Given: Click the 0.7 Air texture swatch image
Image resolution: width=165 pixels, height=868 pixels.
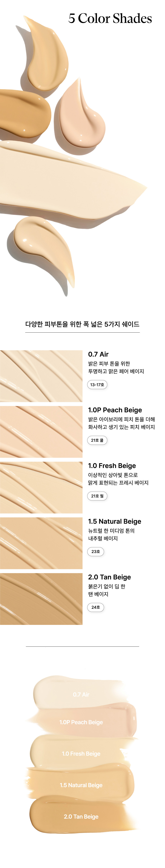Looking at the screenshot, I should [41, 376].
